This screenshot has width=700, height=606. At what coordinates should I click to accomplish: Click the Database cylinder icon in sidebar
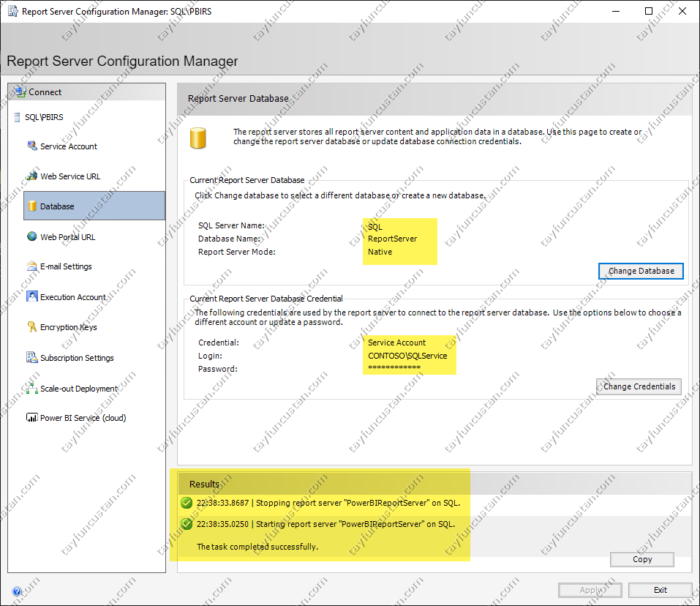point(32,206)
